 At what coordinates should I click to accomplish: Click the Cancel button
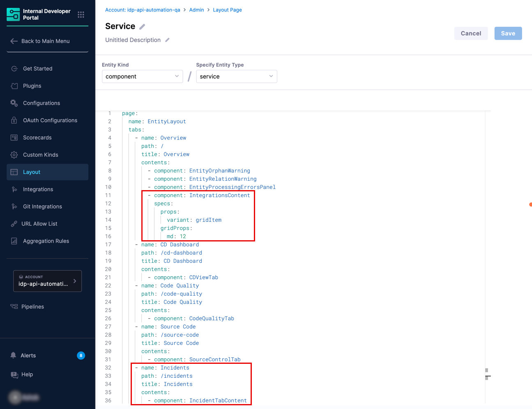coord(471,33)
